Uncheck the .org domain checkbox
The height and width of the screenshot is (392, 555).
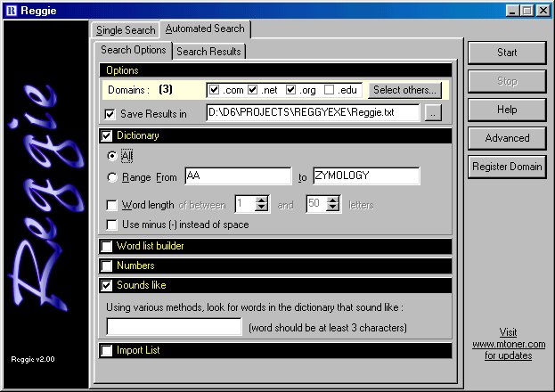pos(291,90)
